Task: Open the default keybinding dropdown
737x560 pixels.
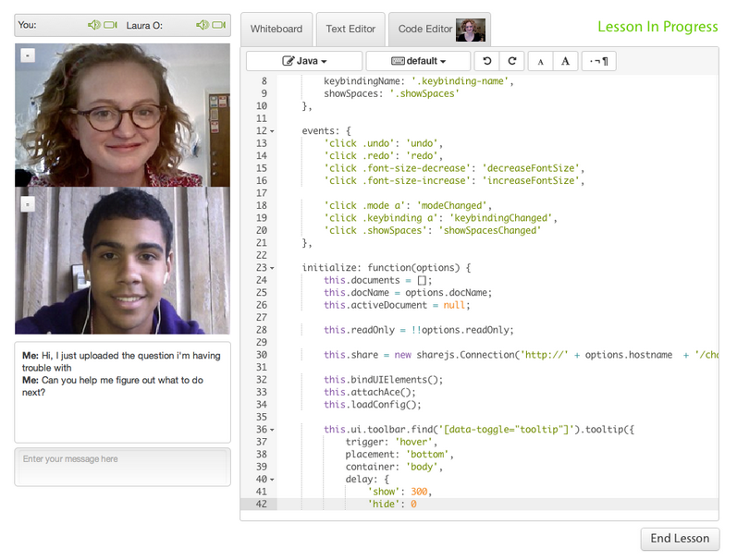Action: tap(419, 61)
